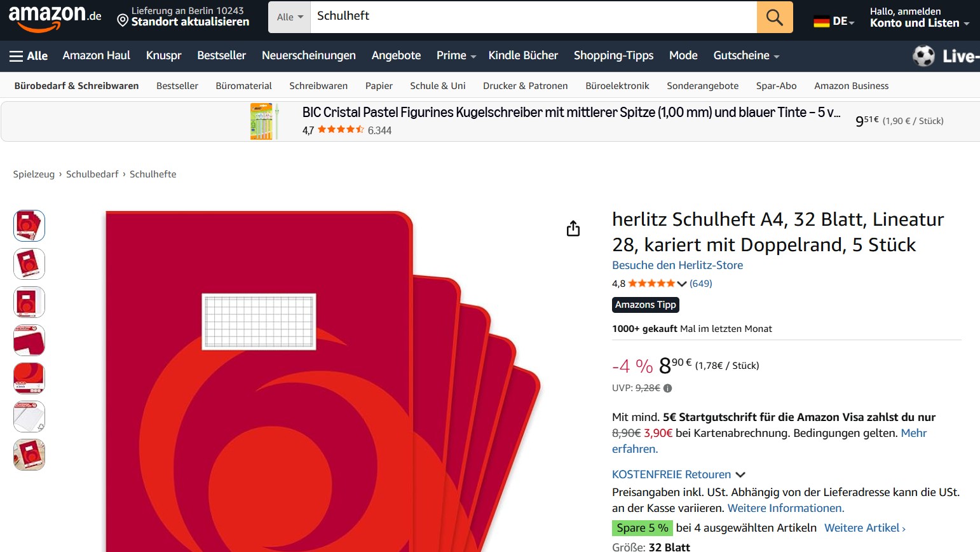Image resolution: width=980 pixels, height=552 pixels.
Task: Select the sixth white paper thumbnail
Action: click(29, 417)
